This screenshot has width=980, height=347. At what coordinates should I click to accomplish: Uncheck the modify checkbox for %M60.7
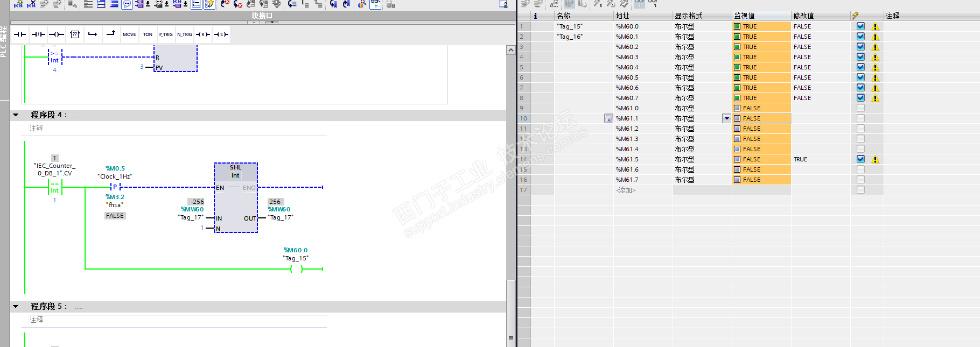point(860,98)
